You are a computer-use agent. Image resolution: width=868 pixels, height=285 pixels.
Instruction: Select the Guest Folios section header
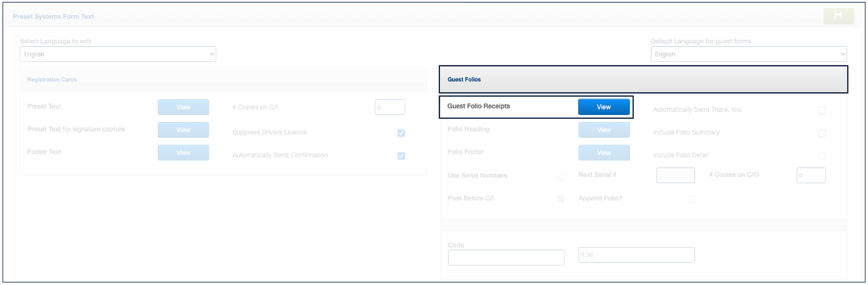[643, 80]
